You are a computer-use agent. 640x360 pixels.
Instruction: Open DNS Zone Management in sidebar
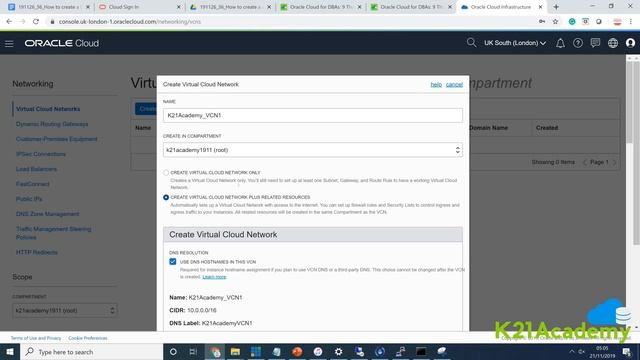[47, 214]
